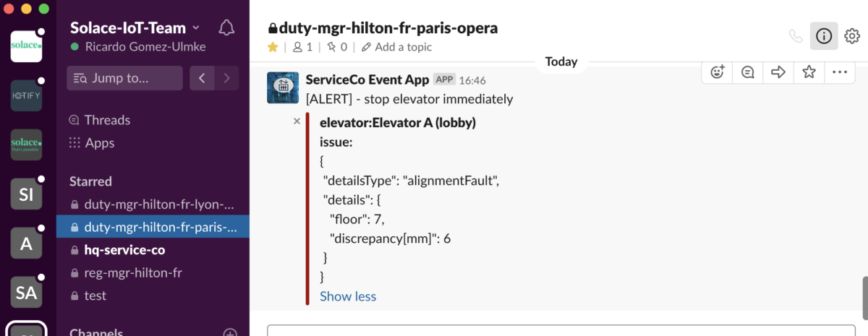Image resolution: width=868 pixels, height=336 pixels.
Task: Go back in history with left chevron
Action: (202, 78)
